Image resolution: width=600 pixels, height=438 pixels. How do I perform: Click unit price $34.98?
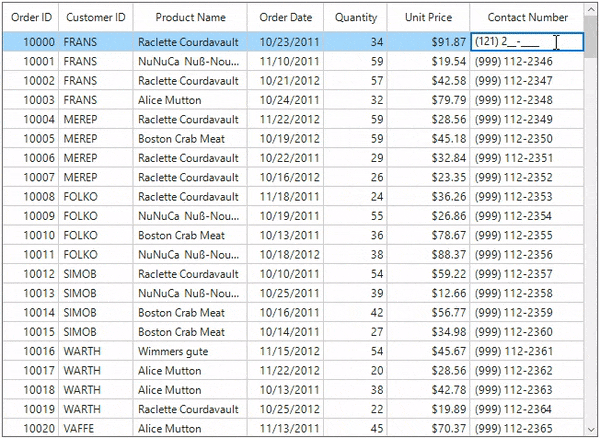point(428,332)
